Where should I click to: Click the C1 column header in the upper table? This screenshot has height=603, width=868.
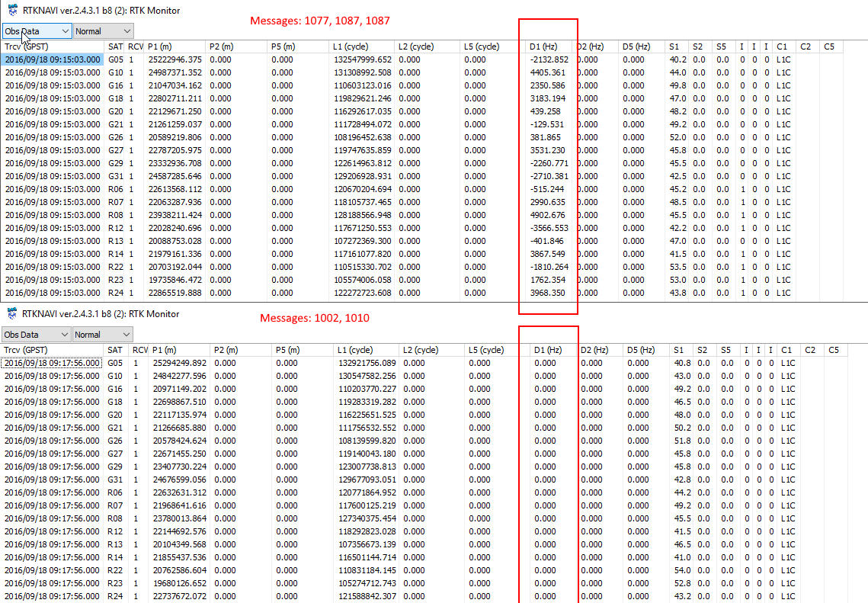tap(782, 47)
